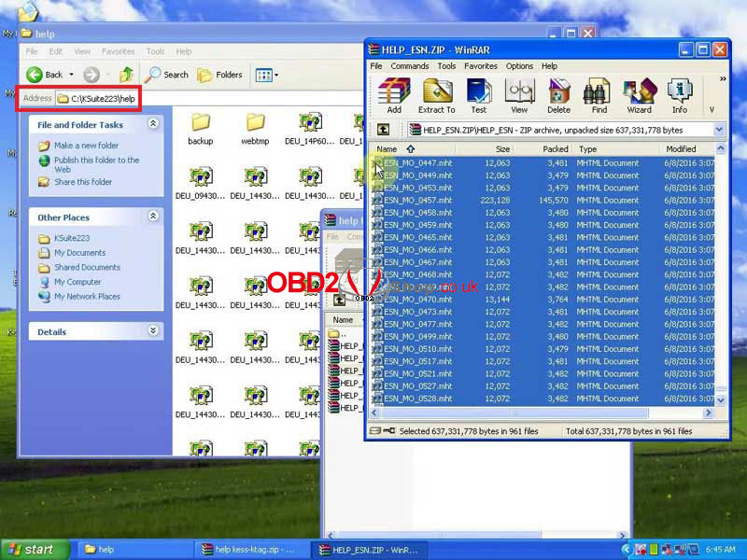Open the Options menu in WinRAR
The width and height of the screenshot is (747, 560).
click(519, 66)
